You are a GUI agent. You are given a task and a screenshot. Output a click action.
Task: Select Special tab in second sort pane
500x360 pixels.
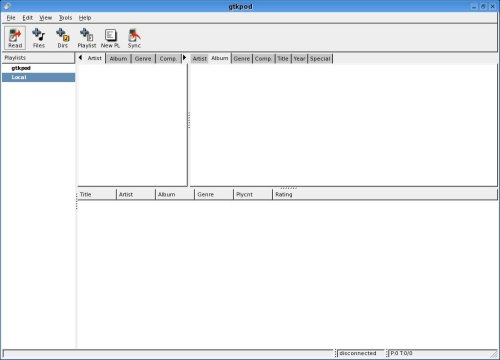point(320,59)
